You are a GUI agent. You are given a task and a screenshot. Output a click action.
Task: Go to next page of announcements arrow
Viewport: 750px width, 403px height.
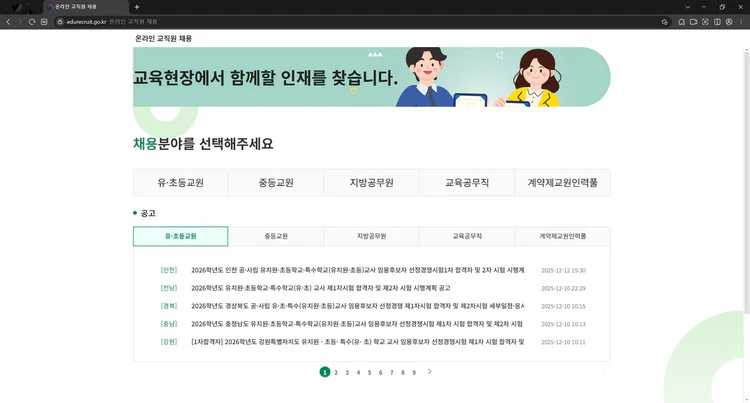click(x=430, y=372)
